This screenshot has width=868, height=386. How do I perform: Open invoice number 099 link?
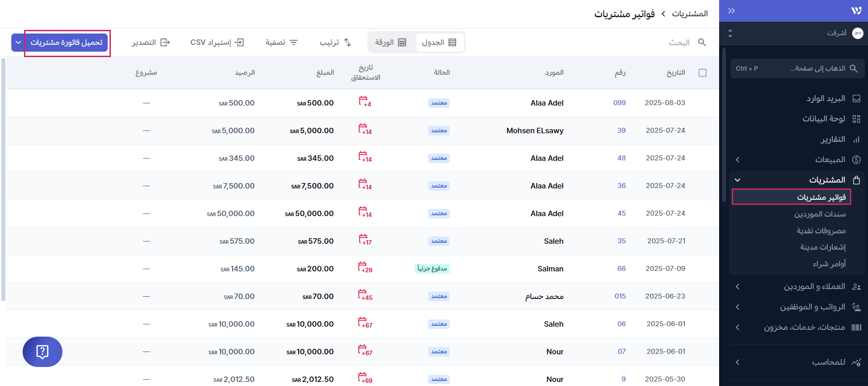619,103
